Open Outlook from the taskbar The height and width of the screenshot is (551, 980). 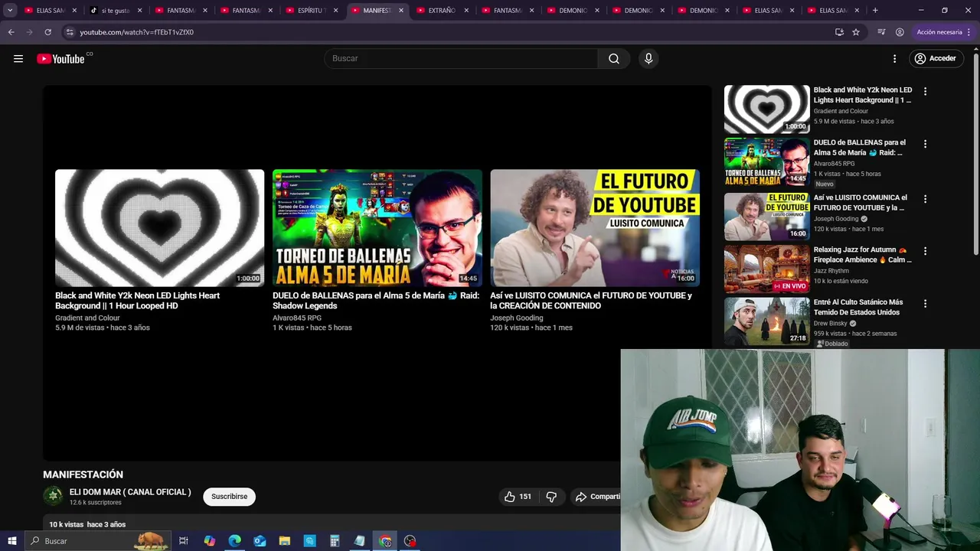260,541
